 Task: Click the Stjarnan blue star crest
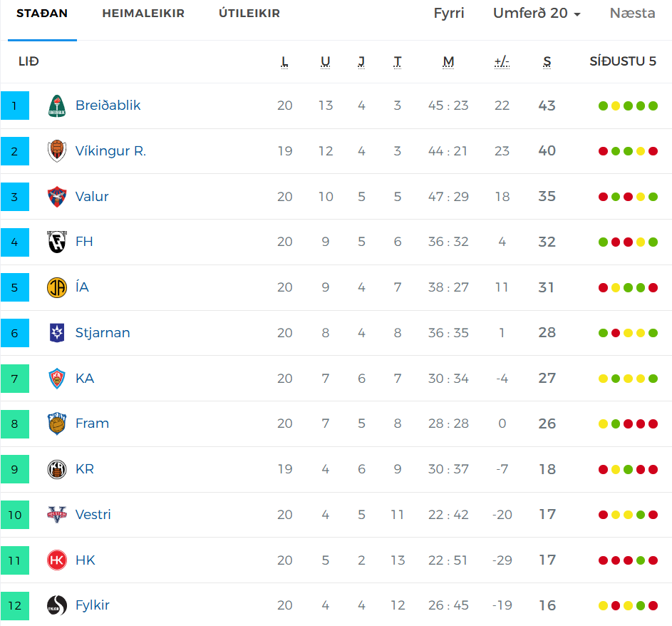[57, 333]
